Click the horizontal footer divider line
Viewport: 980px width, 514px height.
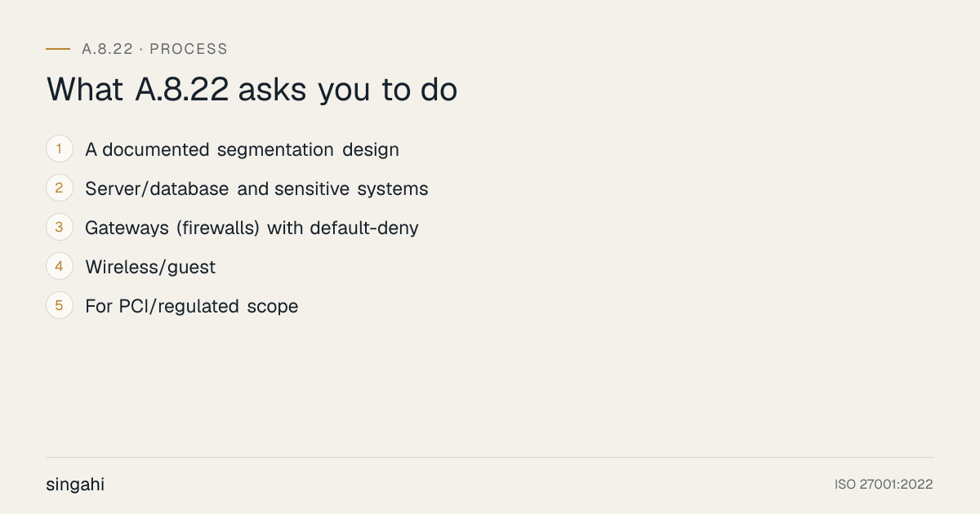coord(490,457)
